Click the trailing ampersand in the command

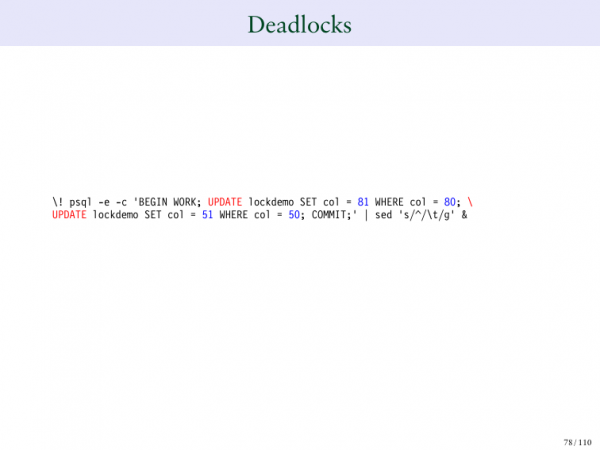[465, 214]
